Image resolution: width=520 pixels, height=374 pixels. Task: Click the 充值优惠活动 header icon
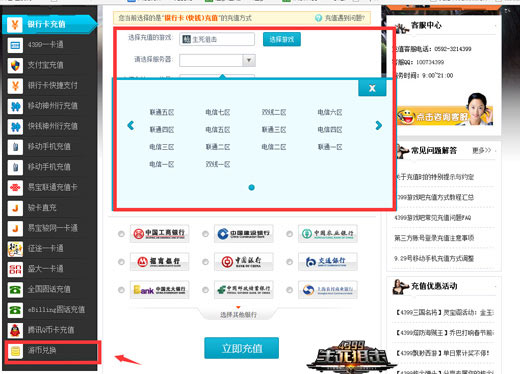tap(401, 287)
